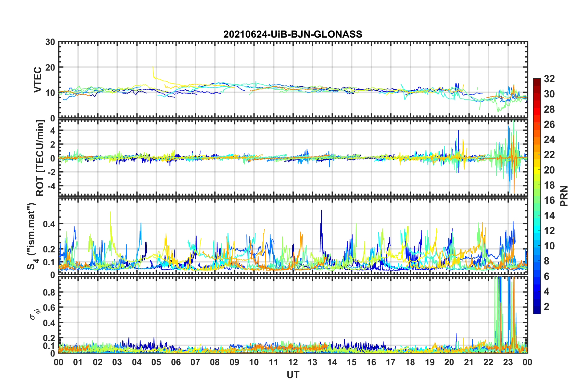Click x-axis tick label 06
This screenshot has width=586, height=392.
pos(176,362)
